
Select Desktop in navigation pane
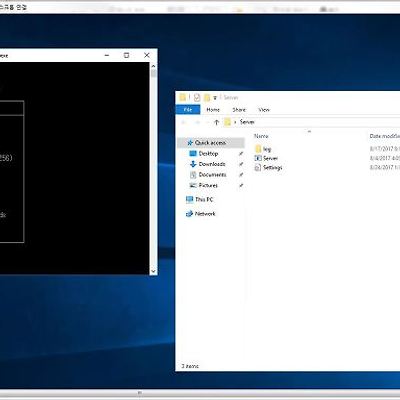tap(208, 153)
